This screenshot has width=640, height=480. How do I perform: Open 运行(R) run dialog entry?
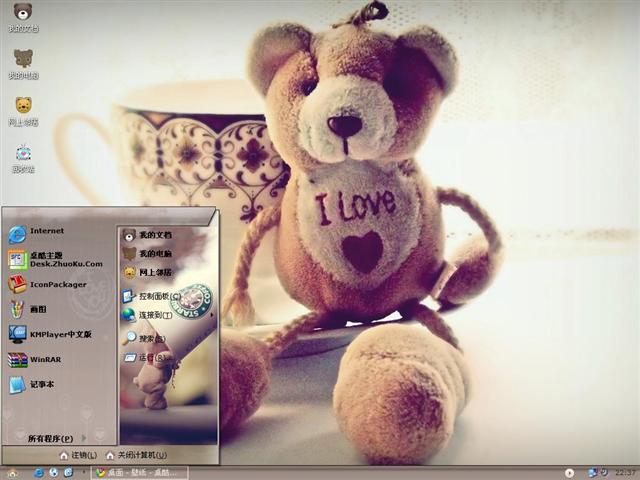pos(147,358)
